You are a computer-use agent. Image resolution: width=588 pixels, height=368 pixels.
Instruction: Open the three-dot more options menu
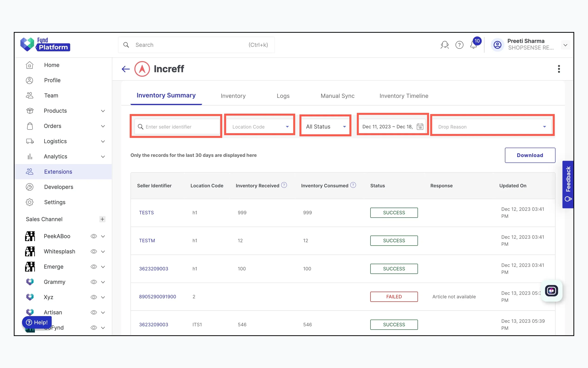(x=559, y=69)
